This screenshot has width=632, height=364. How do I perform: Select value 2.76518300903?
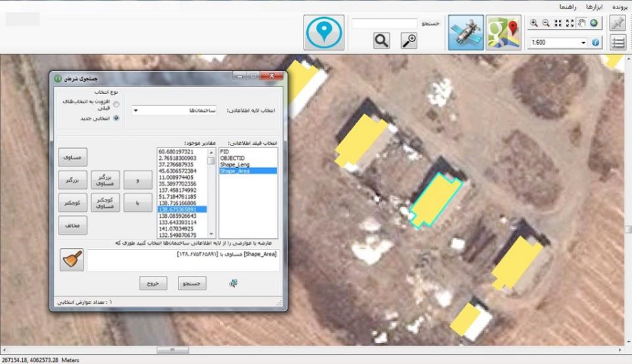coord(182,158)
